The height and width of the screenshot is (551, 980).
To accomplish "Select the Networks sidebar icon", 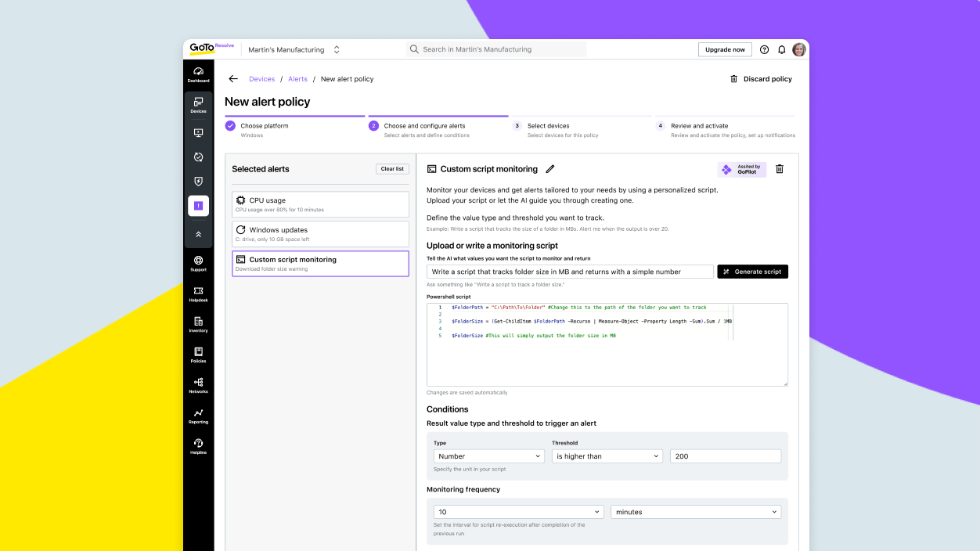I will tap(198, 385).
